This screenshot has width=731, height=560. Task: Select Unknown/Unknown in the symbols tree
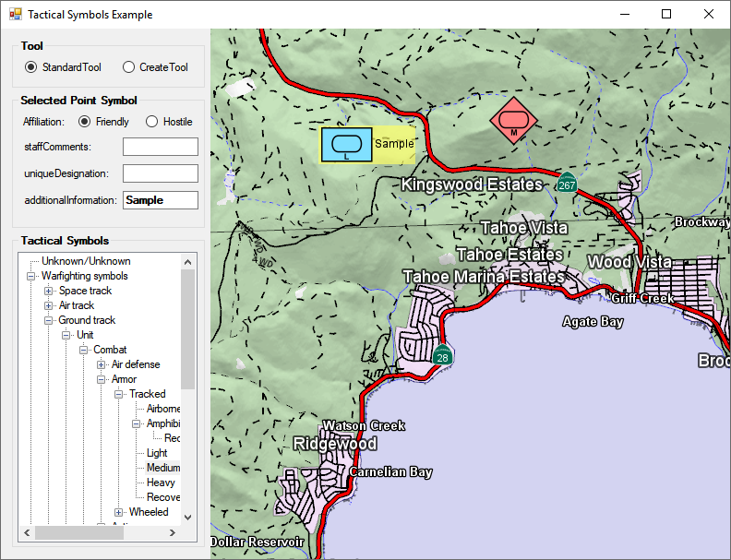(x=86, y=261)
